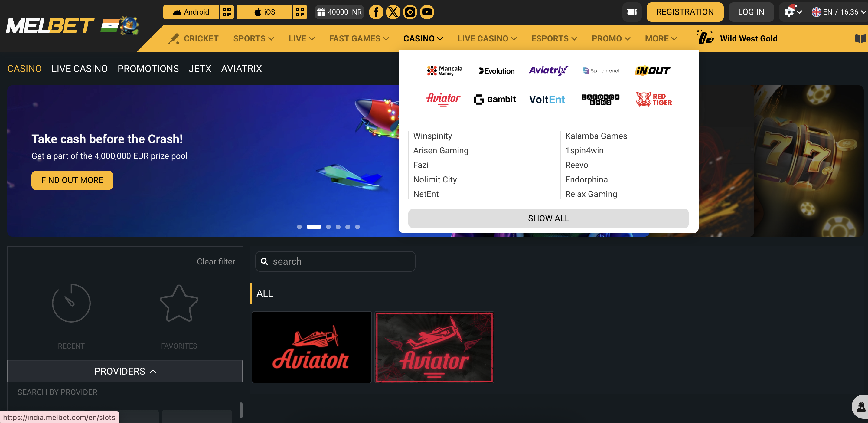
Task: Open the Recent games clock icon
Action: pyautogui.click(x=71, y=303)
